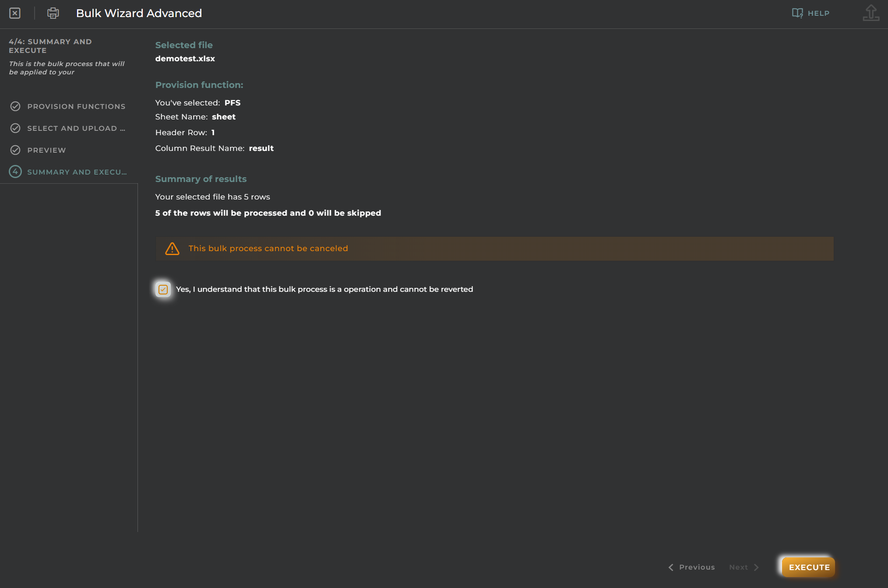Expand the PREVIEW step item
This screenshot has width=888, height=588.
click(46, 150)
